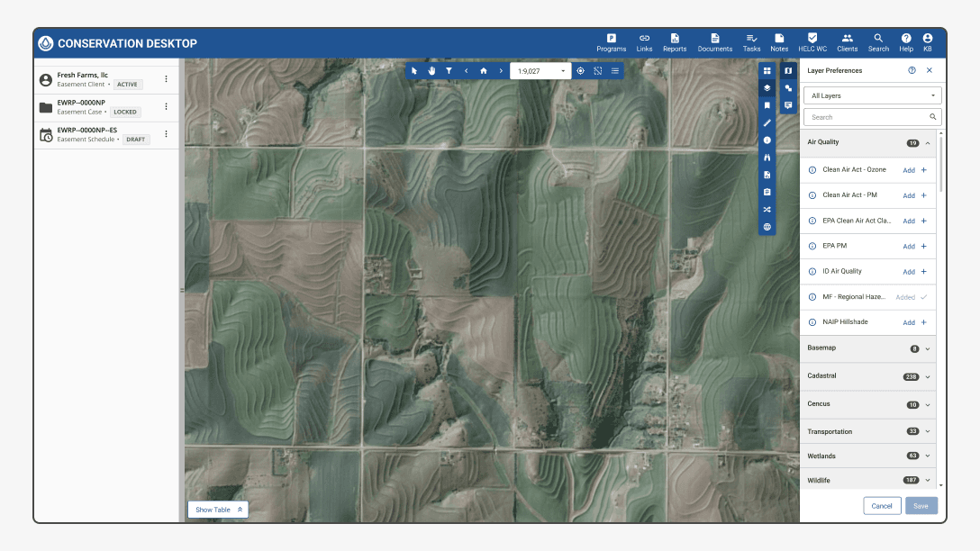
Task: Click the globe icon in map toolbar
Action: tap(767, 227)
